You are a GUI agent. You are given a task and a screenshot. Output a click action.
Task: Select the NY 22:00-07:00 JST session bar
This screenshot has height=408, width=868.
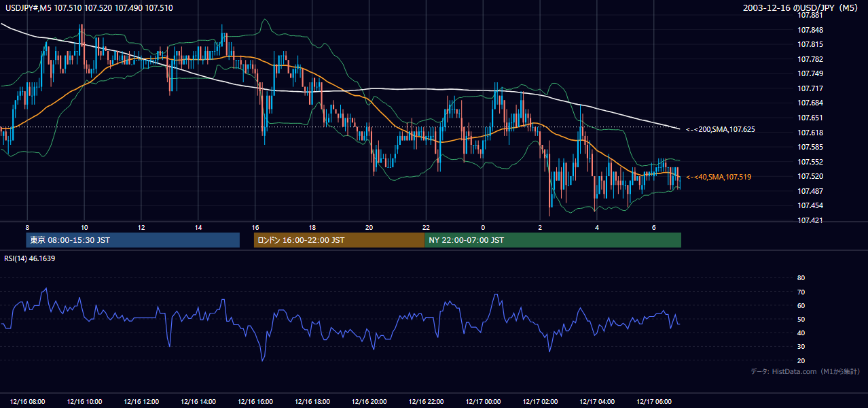click(553, 240)
